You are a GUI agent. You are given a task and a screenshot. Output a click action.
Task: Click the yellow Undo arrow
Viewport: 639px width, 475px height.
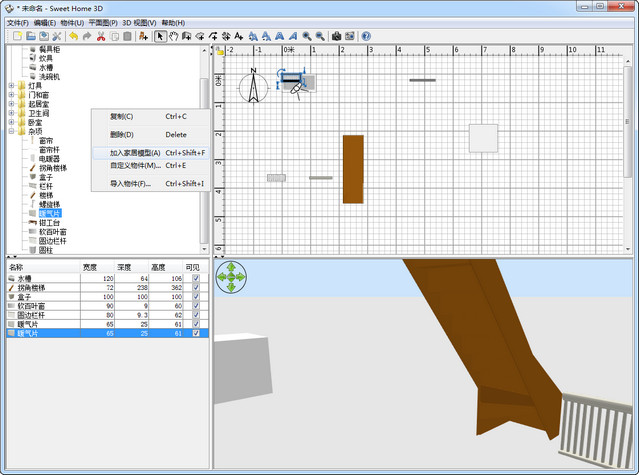[73, 36]
